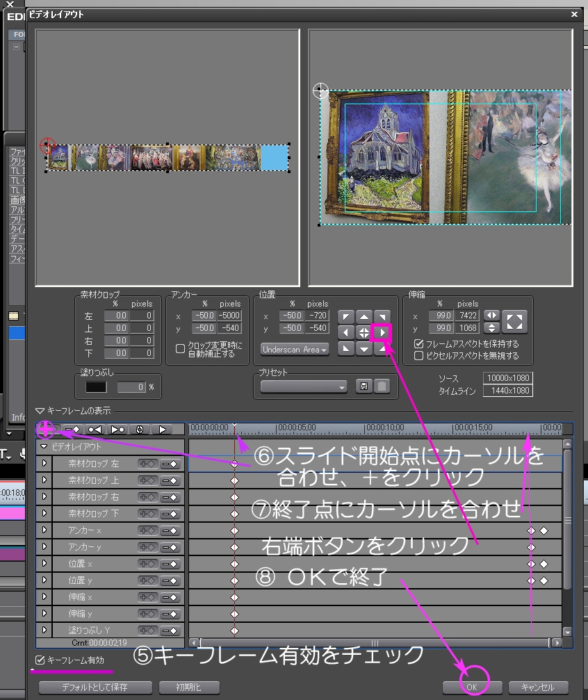This screenshot has width=588, height=700.
Task: Open the プリセット combo box
Action: tap(304, 386)
